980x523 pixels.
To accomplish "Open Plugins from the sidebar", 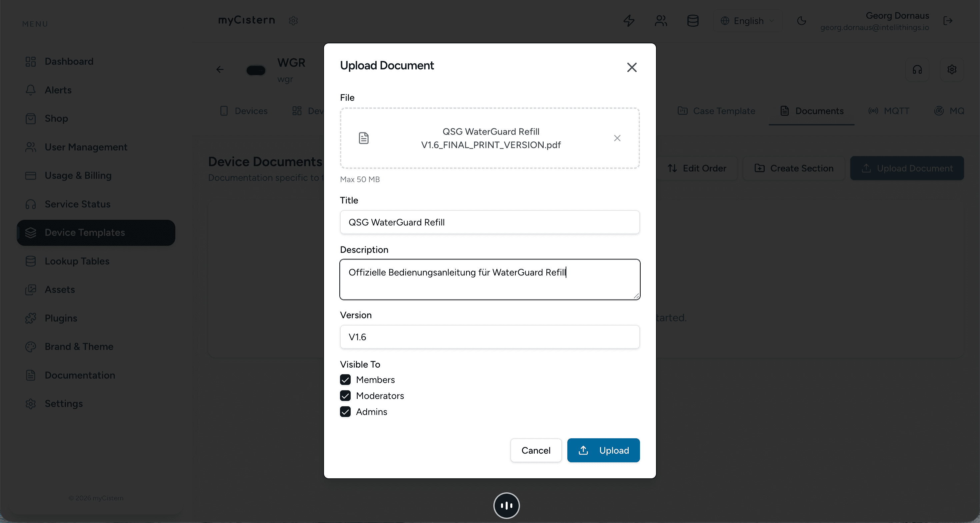I will (96, 318).
